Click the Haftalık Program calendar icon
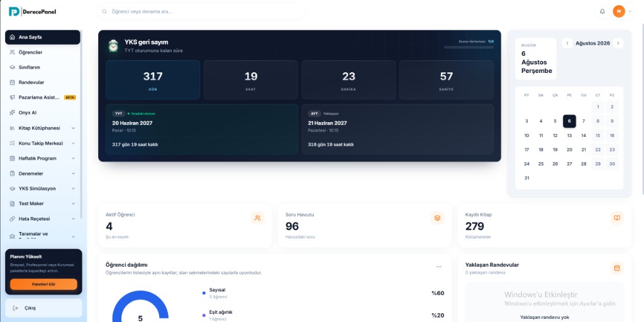Screen dimensions: 644x322 point(13,158)
